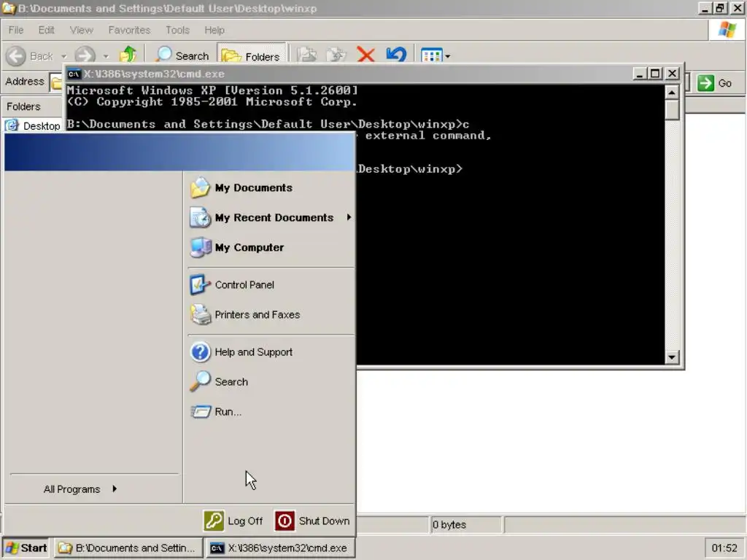Expand All Programs list
Screen dimensions: 747x560
click(81, 489)
